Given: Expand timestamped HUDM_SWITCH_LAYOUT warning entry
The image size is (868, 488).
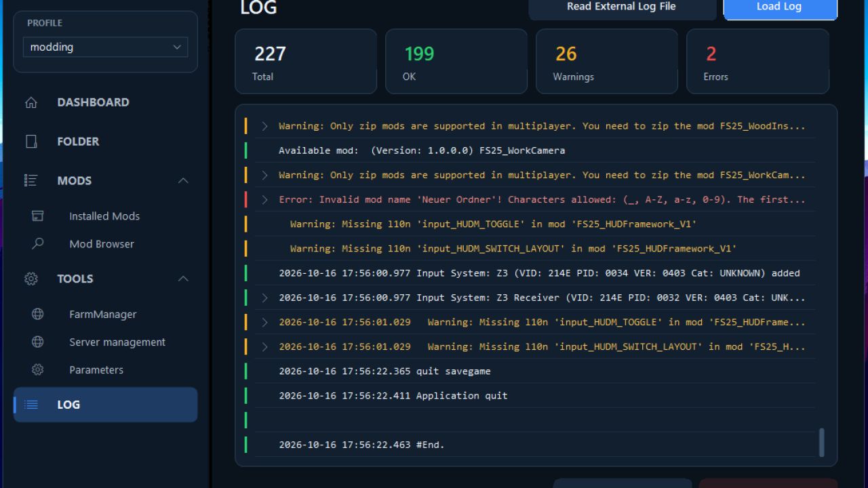Looking at the screenshot, I should click(x=265, y=346).
